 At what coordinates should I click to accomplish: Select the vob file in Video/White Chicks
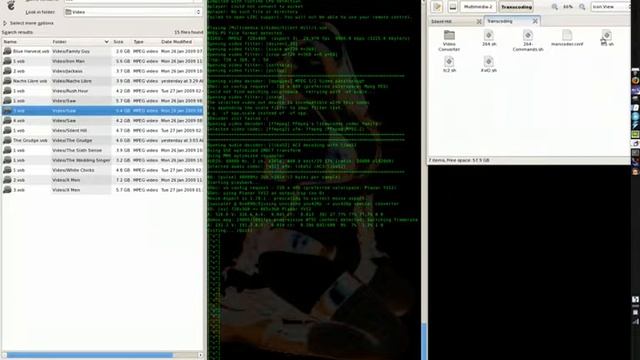(x=102, y=170)
